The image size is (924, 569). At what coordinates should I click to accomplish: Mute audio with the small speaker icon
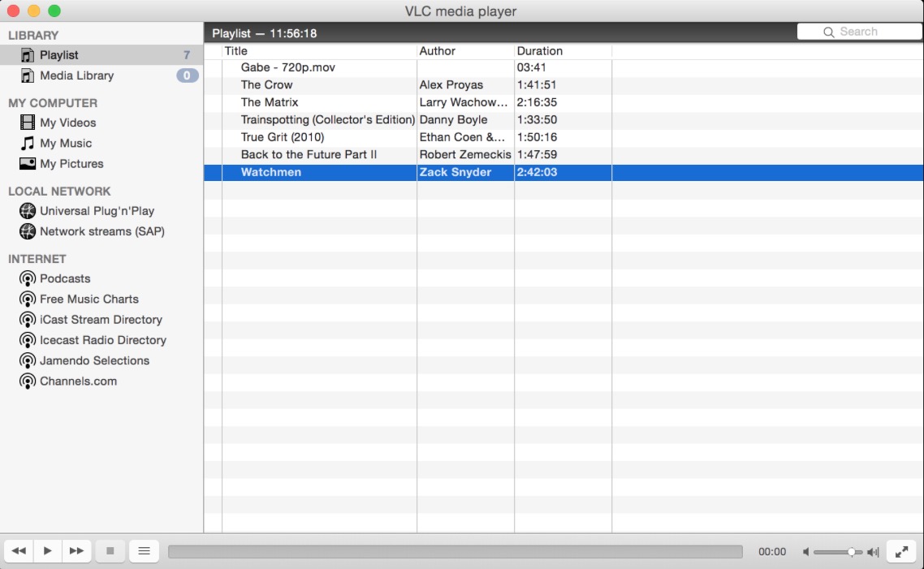click(805, 552)
